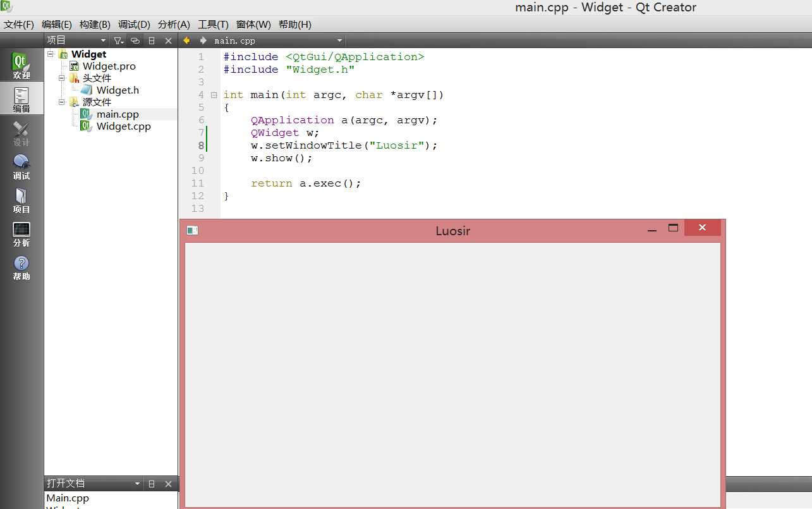Maximize the Luosir window
Image resolution: width=812 pixels, height=509 pixels.
pos(673,228)
